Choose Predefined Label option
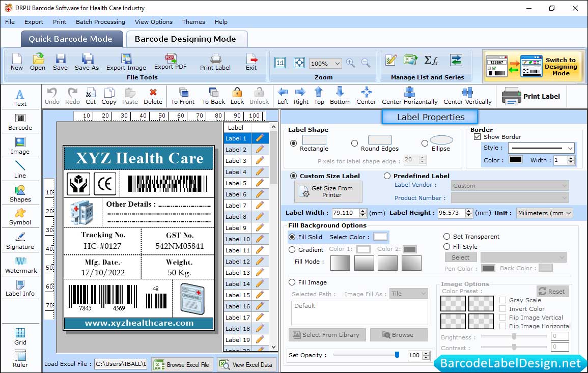588x373 pixels. (x=387, y=176)
